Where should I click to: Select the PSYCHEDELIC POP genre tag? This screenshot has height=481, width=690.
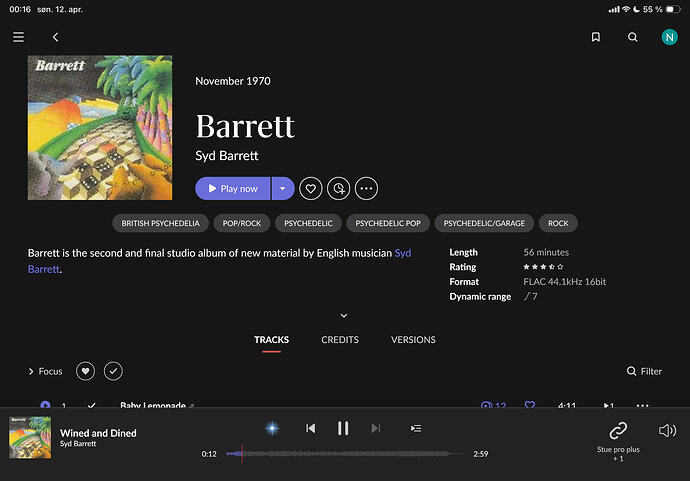[388, 223]
